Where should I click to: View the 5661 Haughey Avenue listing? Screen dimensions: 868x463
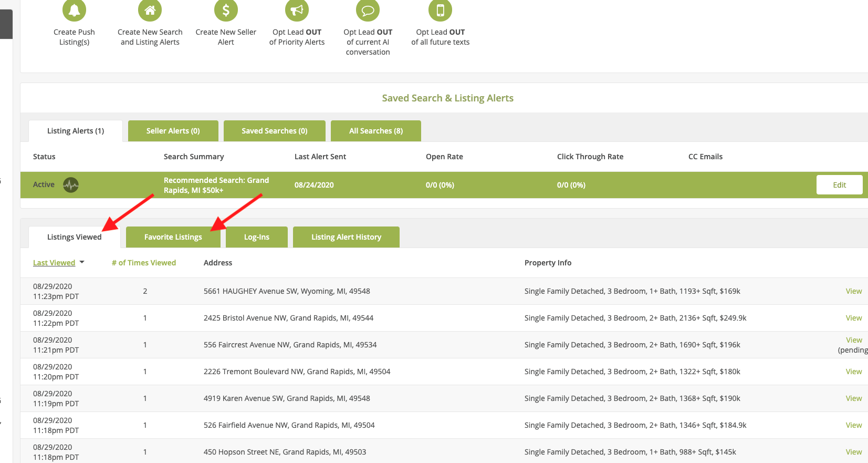(853, 291)
